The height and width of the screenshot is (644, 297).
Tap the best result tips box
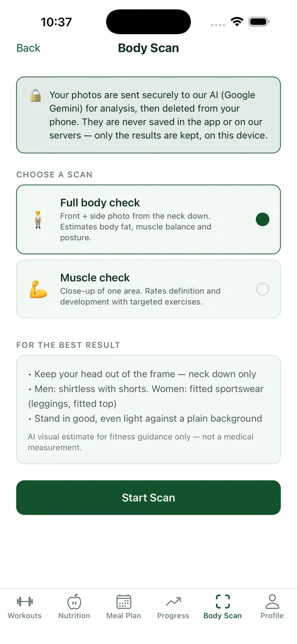click(x=148, y=410)
